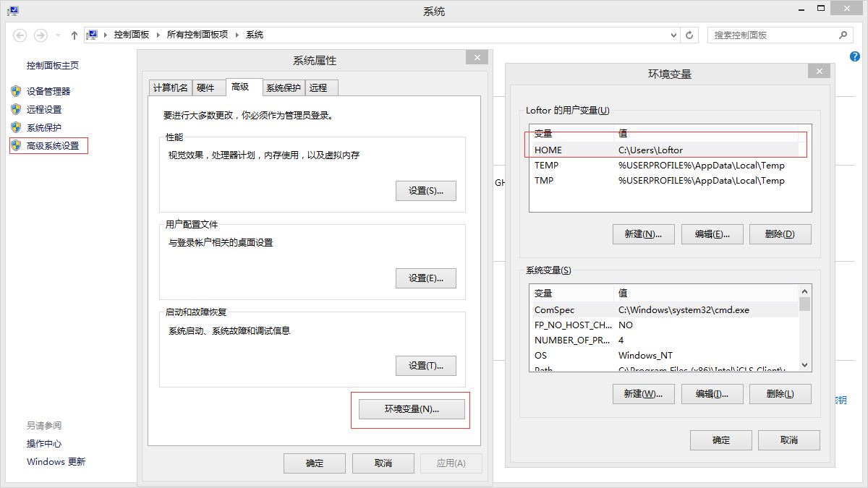Image resolution: width=868 pixels, height=488 pixels.
Task: Open the address bar history dropdown arrow
Action: [673, 34]
